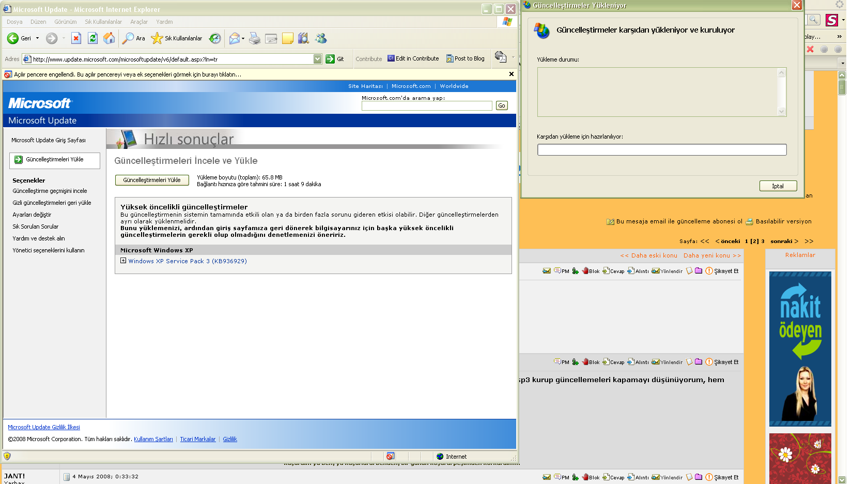Click the Güncelleştirmeleri Yükle install button
Screen dimensions: 868x484
coord(152,180)
